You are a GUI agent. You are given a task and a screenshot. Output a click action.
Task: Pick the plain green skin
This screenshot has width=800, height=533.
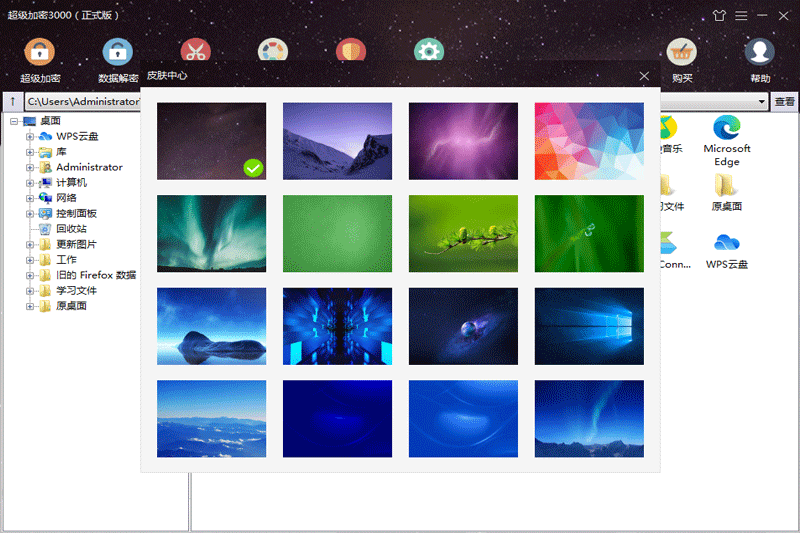point(337,233)
